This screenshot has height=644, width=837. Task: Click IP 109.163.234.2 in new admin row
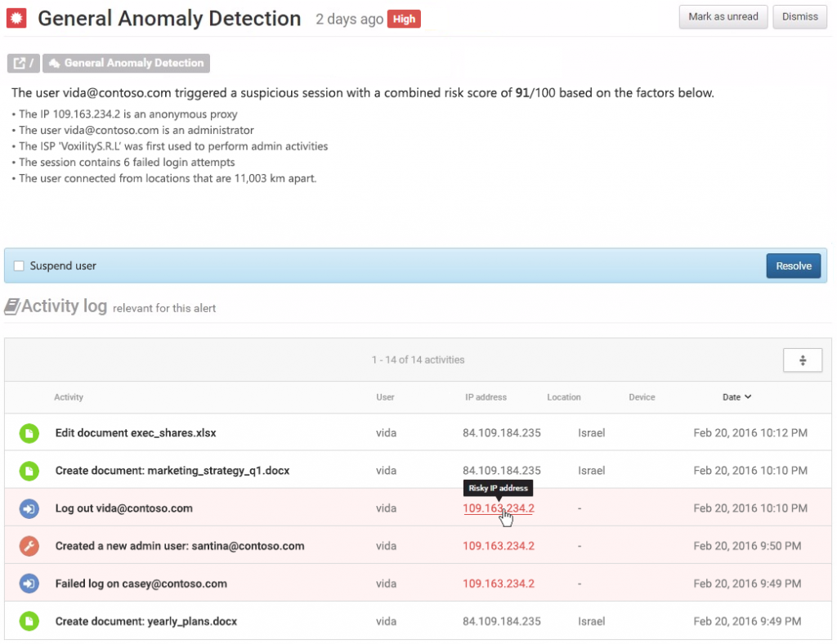(498, 546)
